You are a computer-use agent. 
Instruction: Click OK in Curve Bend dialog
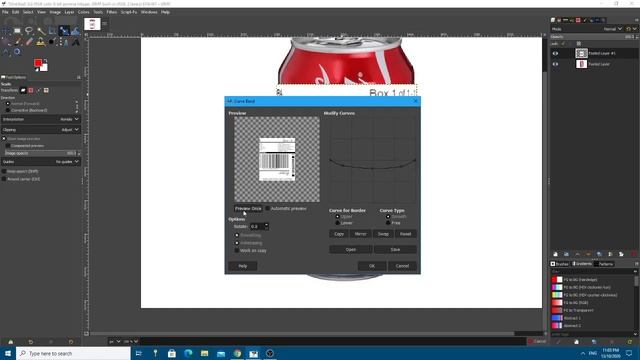tap(372, 266)
